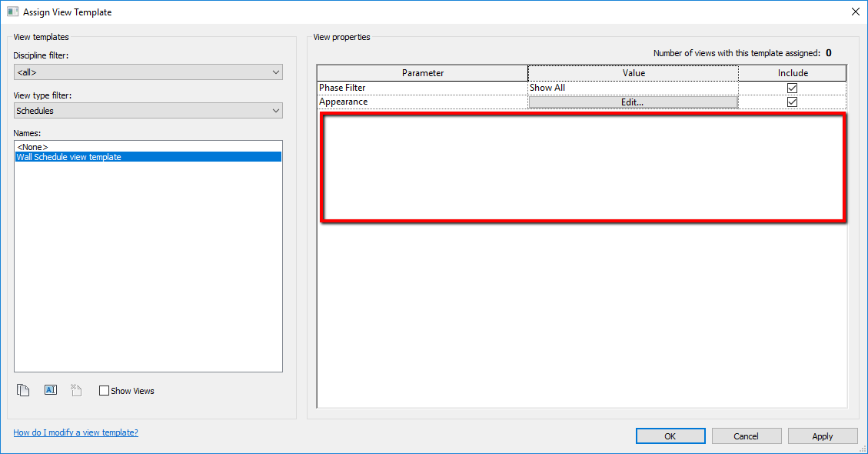Open the View type filter dropdown
The image size is (868, 454).
tap(148, 110)
